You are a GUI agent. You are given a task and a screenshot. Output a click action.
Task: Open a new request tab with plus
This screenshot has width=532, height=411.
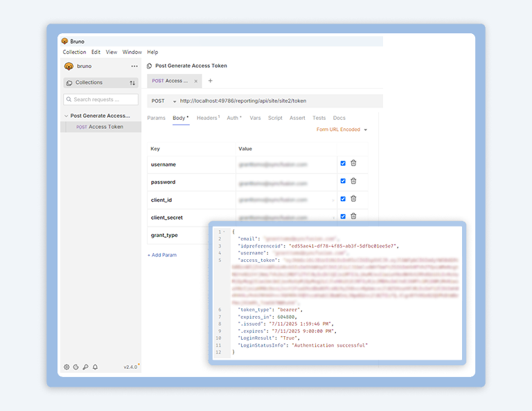(211, 81)
